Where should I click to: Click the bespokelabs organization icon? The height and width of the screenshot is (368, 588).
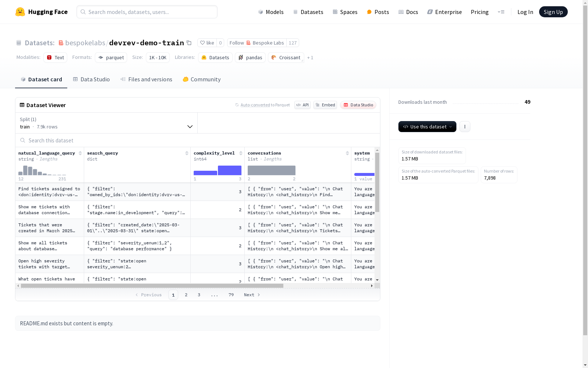[x=61, y=43]
